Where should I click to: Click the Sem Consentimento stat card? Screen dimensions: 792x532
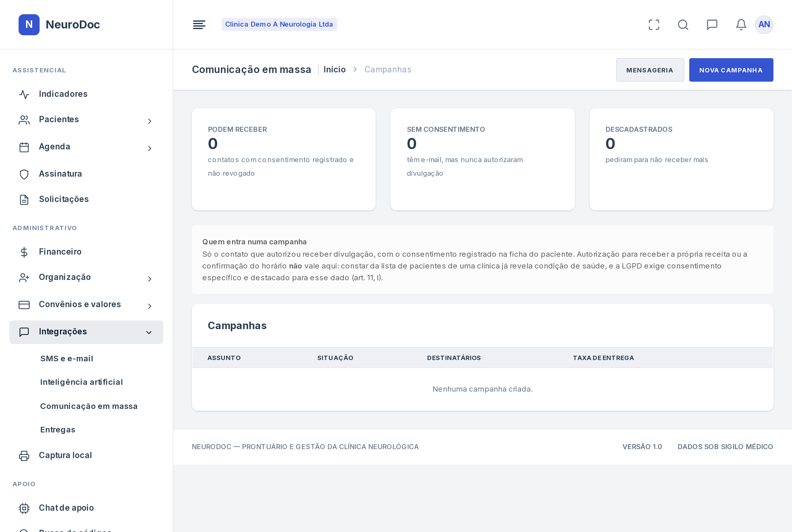point(482,159)
